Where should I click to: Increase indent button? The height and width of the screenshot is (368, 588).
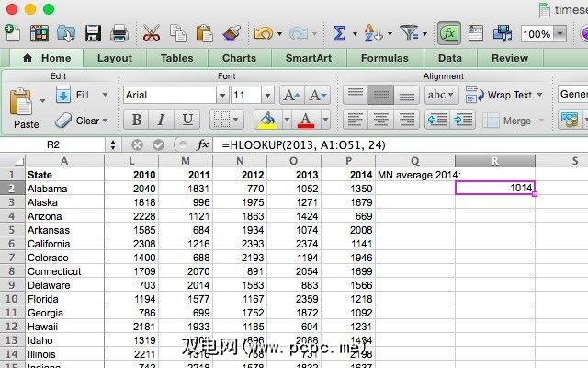[463, 121]
